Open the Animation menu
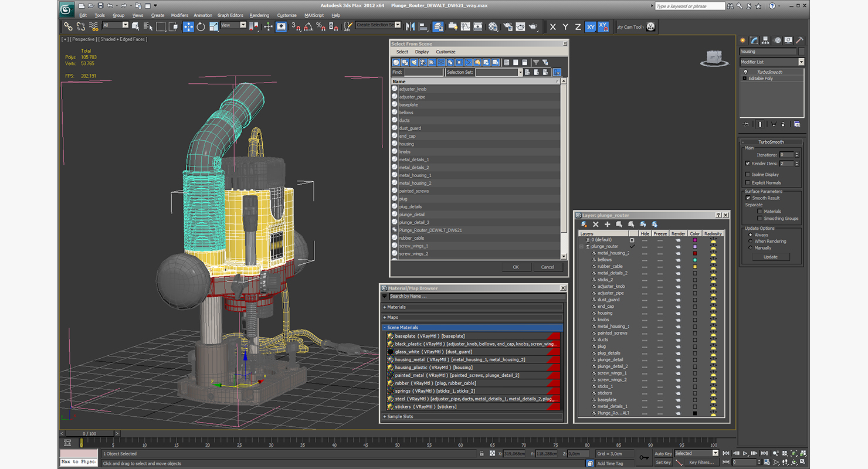 [203, 15]
